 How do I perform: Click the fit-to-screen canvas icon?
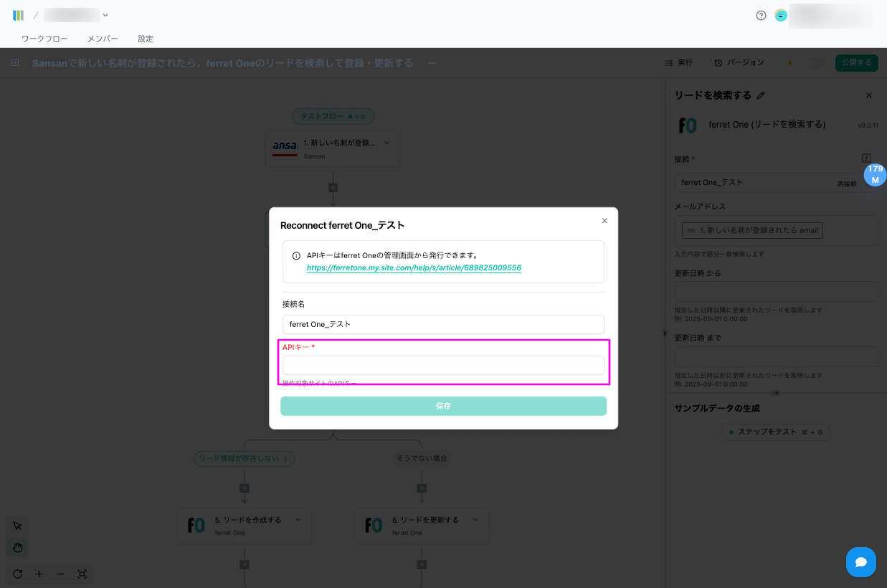coord(82,574)
